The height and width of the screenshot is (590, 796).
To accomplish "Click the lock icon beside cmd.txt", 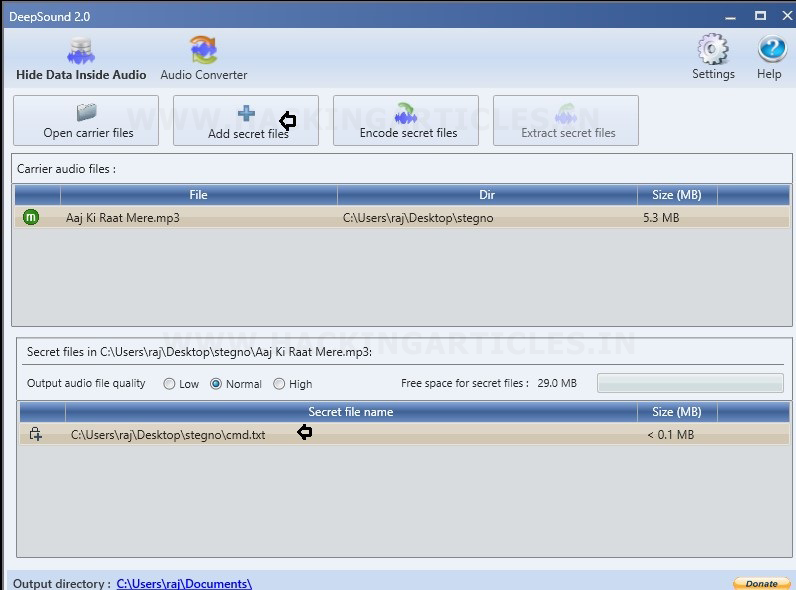I will coord(35,434).
